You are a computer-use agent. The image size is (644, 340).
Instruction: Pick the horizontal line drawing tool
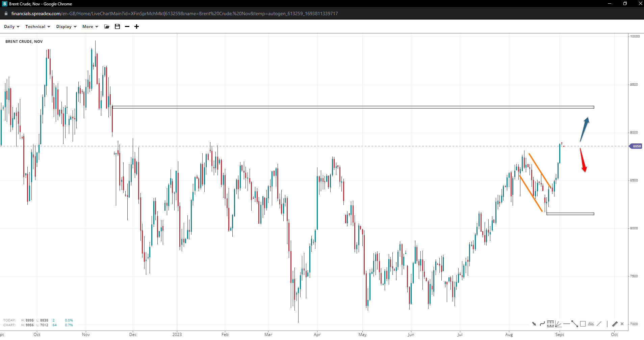pyautogui.click(x=566, y=324)
